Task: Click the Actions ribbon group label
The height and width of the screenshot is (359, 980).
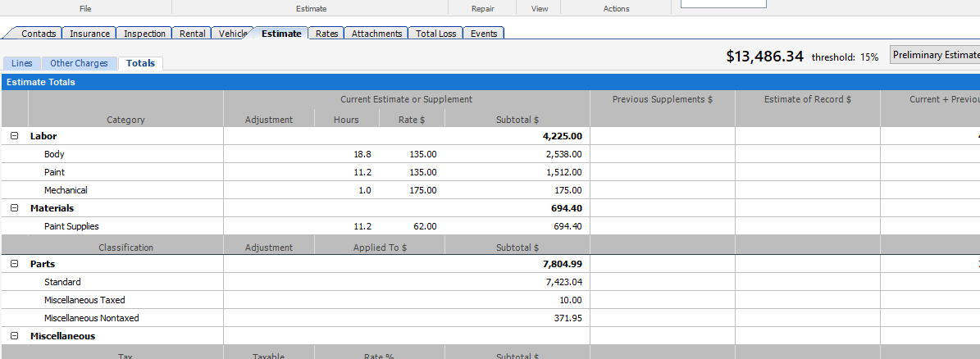Action: point(616,9)
